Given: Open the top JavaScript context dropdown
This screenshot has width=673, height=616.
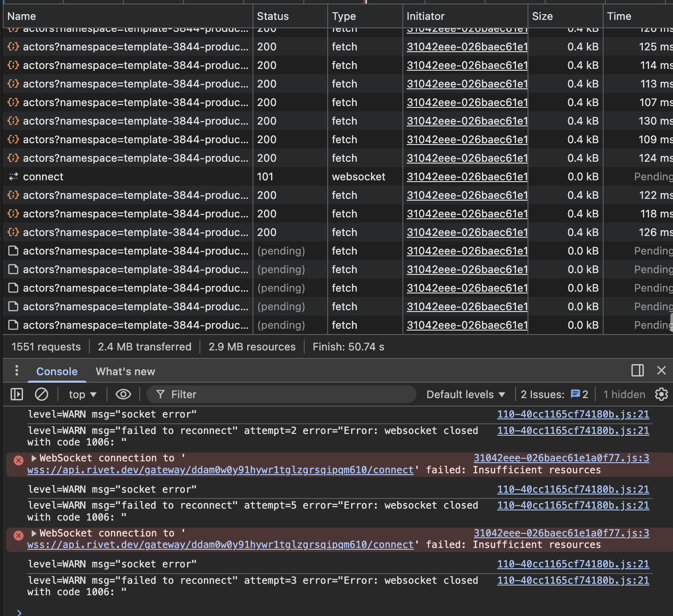Looking at the screenshot, I should [x=82, y=395].
